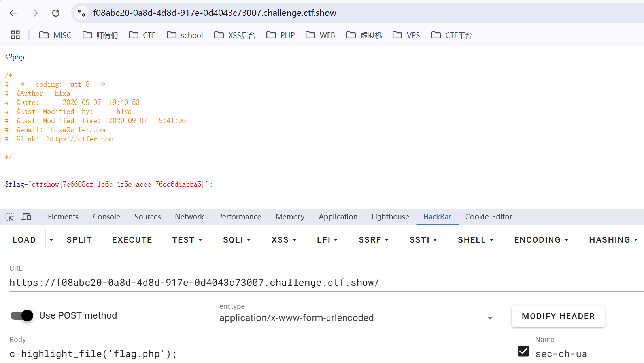Image resolution: width=644 pixels, height=363 pixels.
Task: Open the apps grid in bookmarks bar
Action: click(x=15, y=35)
